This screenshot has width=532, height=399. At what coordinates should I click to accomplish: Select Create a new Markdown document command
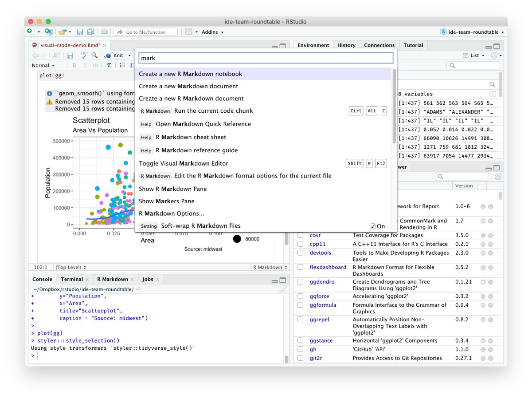pos(263,86)
